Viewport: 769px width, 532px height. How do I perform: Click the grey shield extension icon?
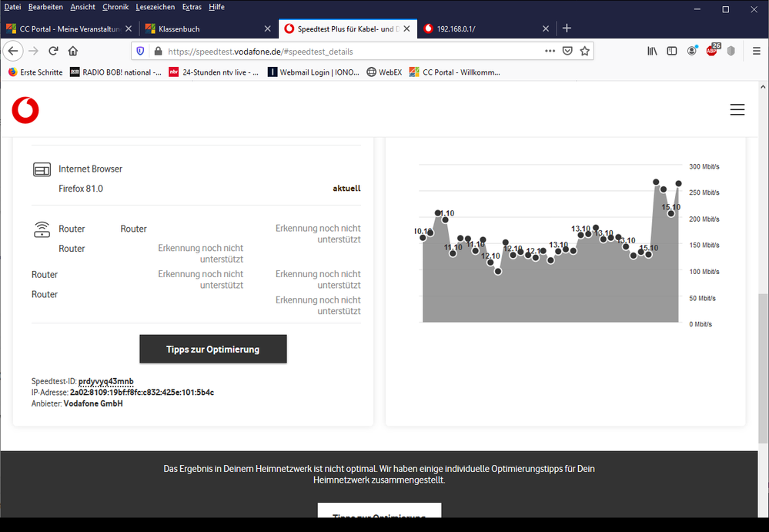click(731, 51)
